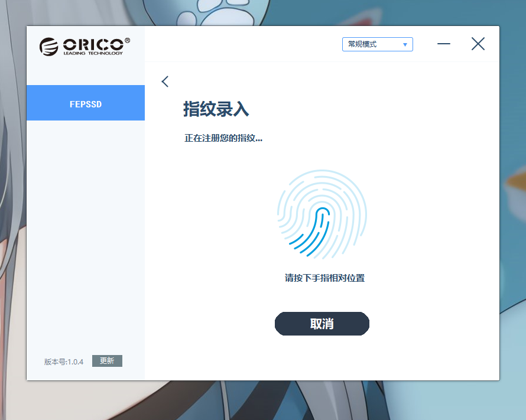Viewport: 526px width, 420px height.
Task: Cancel enrollment with the 取消 button
Action: pyautogui.click(x=322, y=324)
